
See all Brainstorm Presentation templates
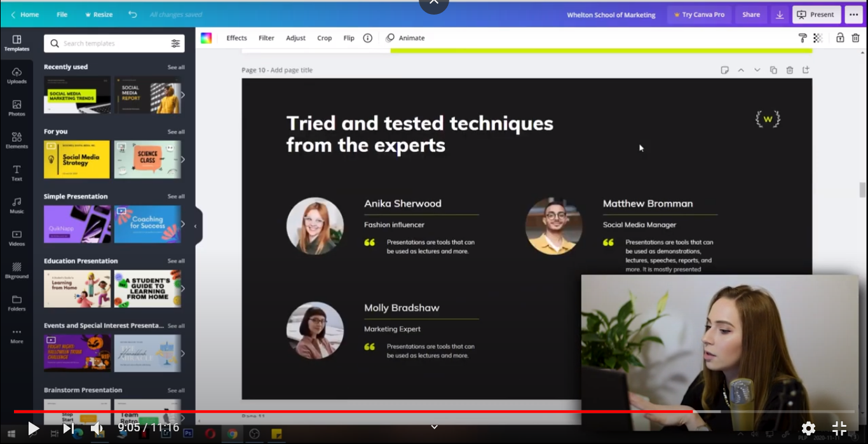(x=176, y=391)
